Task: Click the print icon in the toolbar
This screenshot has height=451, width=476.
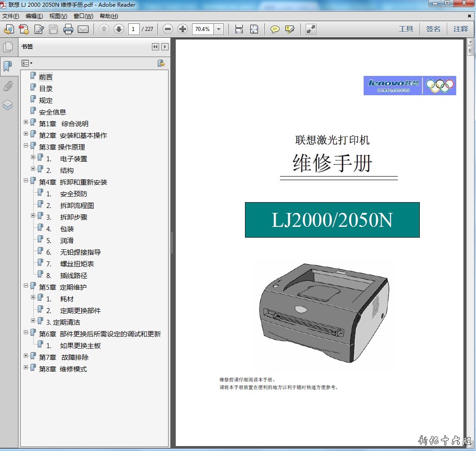Action: 68,29
